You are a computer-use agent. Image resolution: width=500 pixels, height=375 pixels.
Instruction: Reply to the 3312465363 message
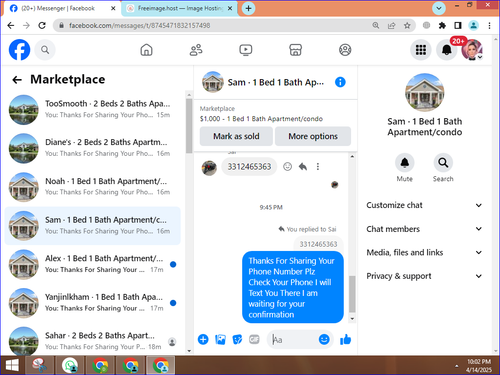303,166
